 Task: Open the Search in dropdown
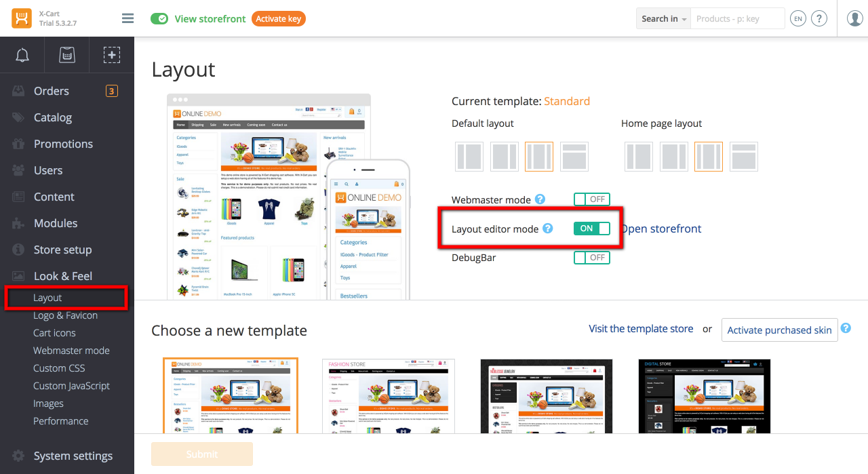tap(663, 19)
